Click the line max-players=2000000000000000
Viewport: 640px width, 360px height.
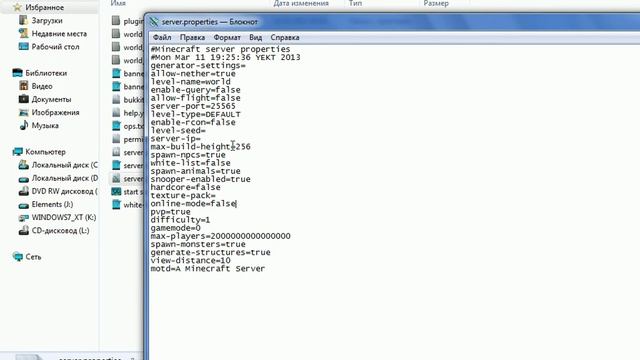pos(220,236)
